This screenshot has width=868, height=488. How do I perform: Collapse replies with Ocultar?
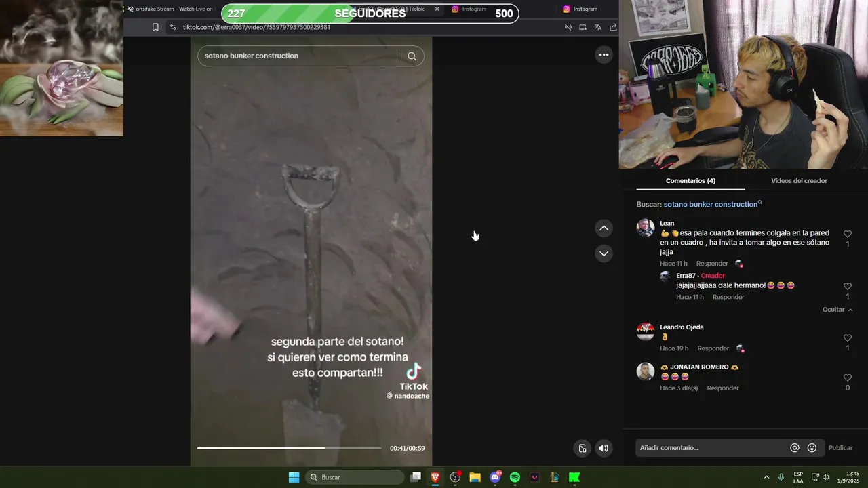[837, 310]
